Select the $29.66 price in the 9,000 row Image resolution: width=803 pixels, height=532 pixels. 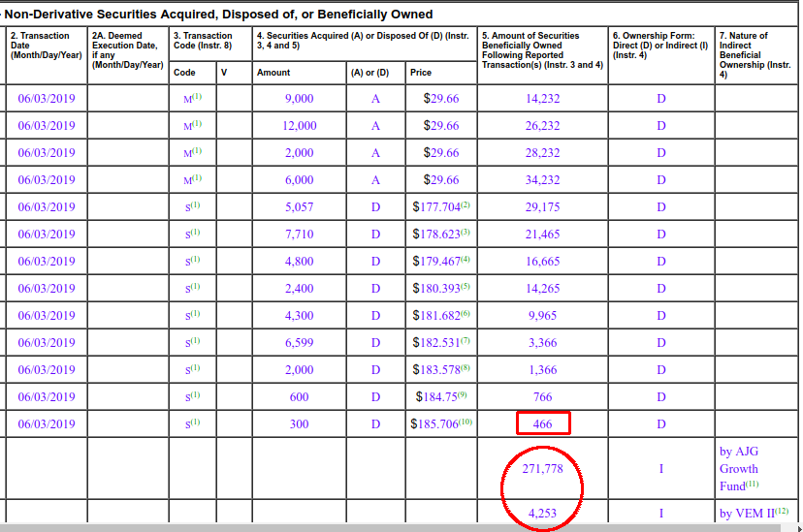tap(441, 99)
